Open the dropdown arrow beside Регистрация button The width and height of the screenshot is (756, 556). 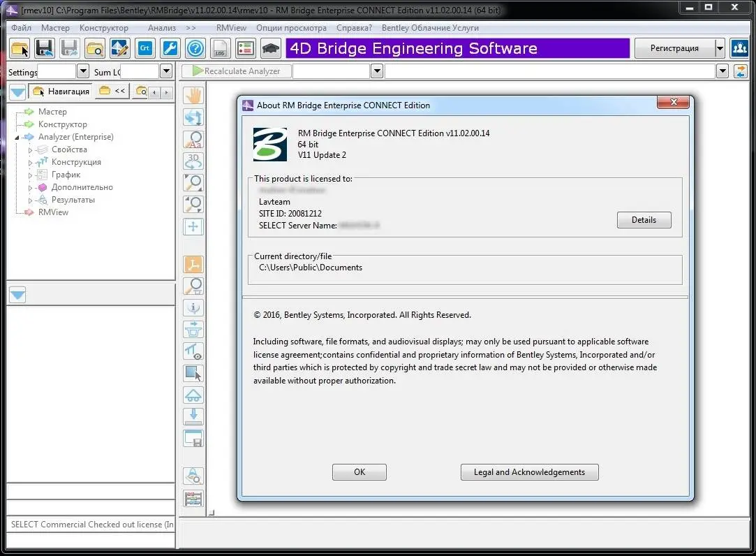720,48
